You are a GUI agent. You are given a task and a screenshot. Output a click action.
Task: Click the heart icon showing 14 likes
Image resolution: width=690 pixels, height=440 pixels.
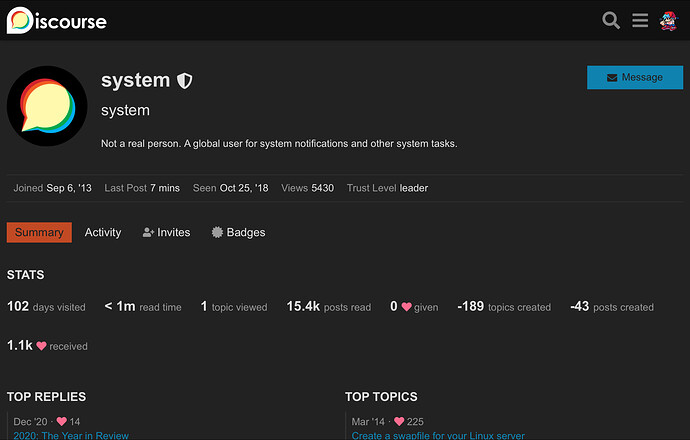click(62, 422)
